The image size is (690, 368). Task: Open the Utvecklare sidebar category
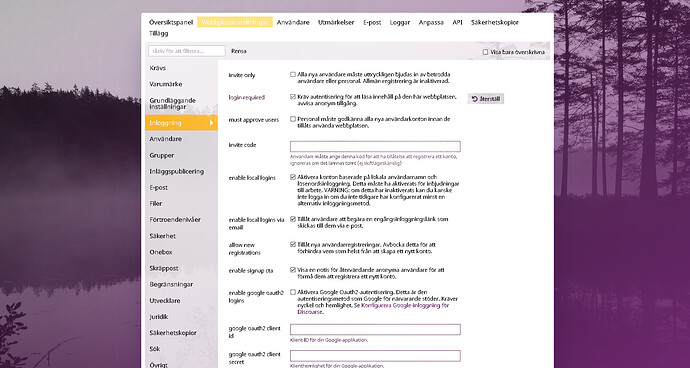(x=181, y=301)
